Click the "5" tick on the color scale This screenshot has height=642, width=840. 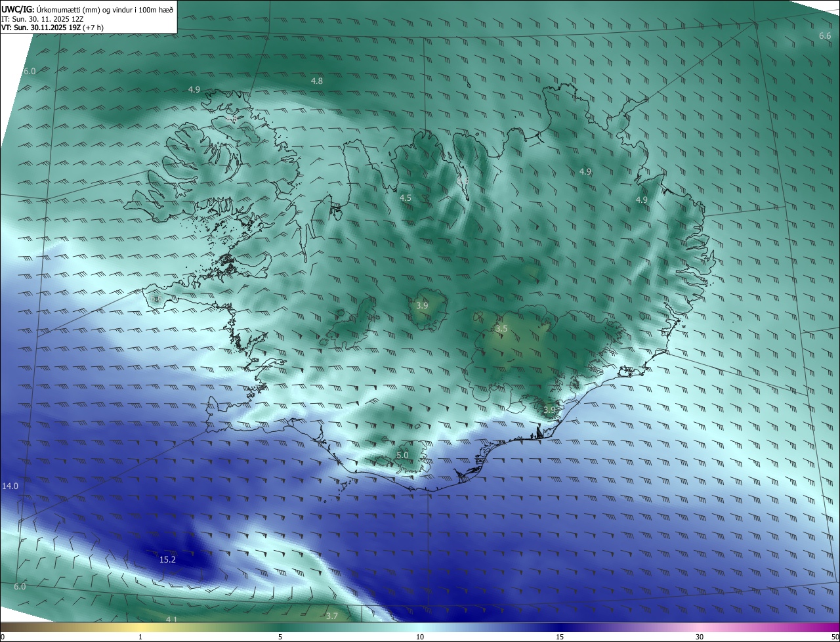[280, 637]
